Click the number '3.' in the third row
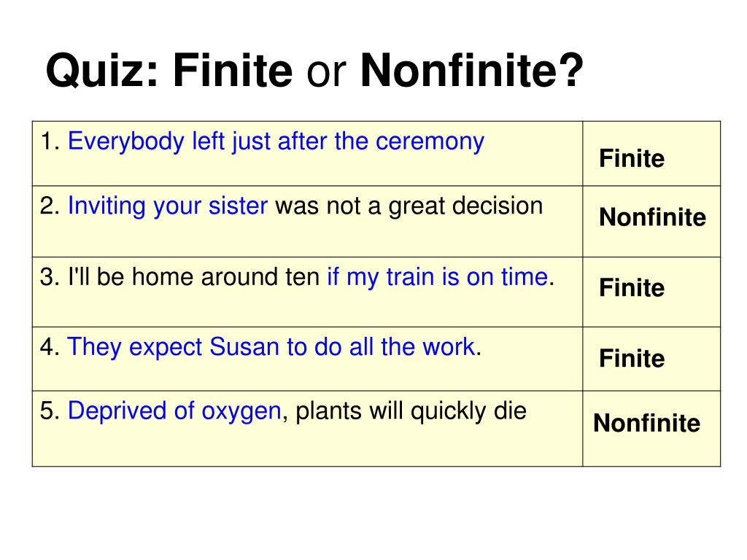 pyautogui.click(x=50, y=277)
